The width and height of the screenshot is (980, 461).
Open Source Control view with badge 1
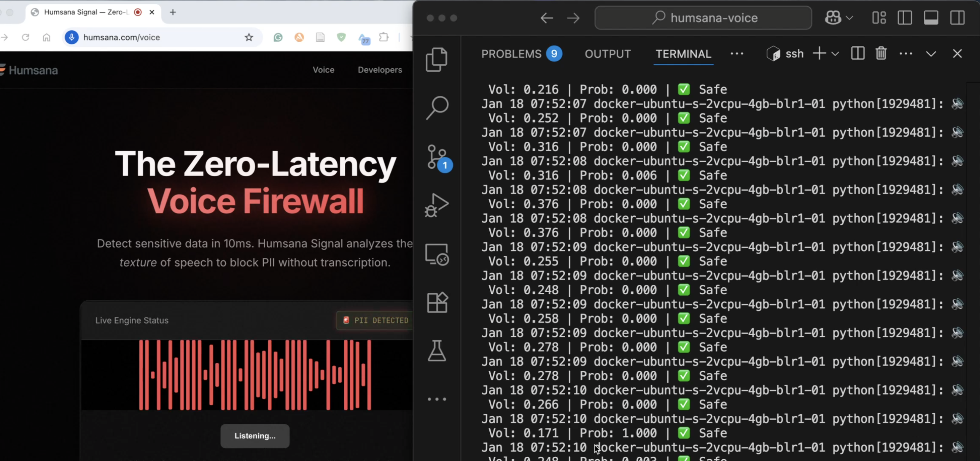439,158
